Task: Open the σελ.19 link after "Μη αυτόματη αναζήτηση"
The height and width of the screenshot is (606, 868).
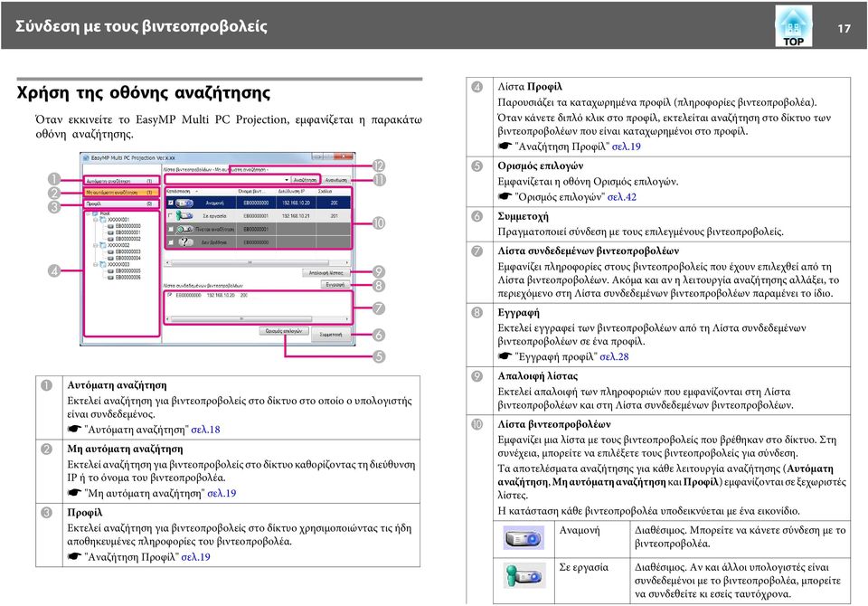Action: coord(222,493)
